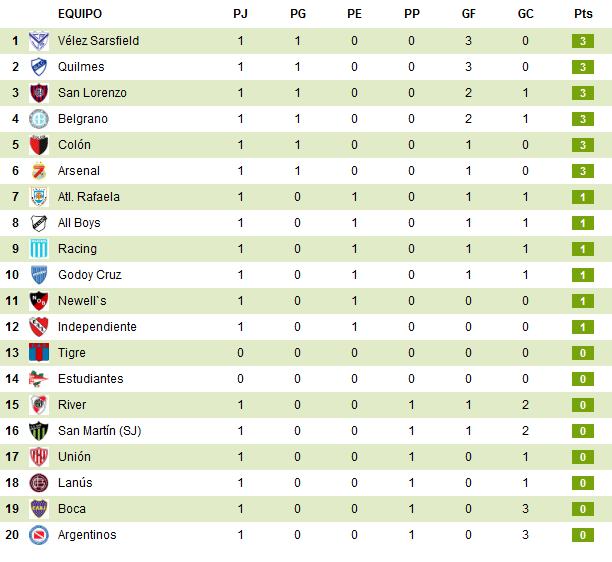Click the Quilmes team crest icon

point(39,67)
